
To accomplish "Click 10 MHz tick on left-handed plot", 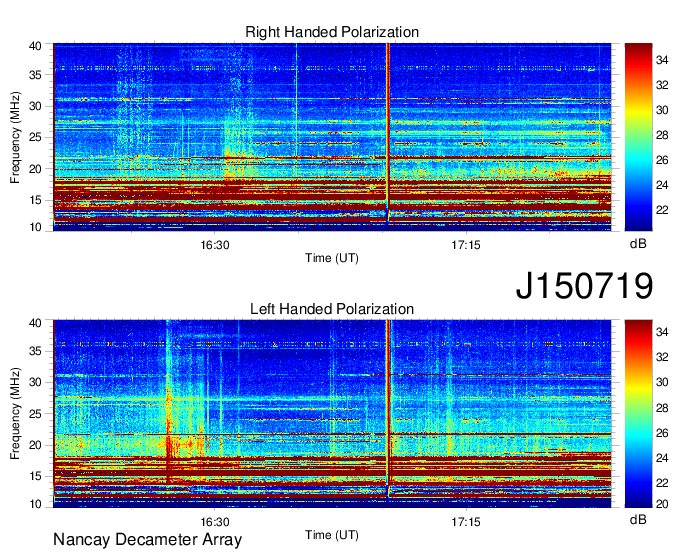I will (x=36, y=504).
